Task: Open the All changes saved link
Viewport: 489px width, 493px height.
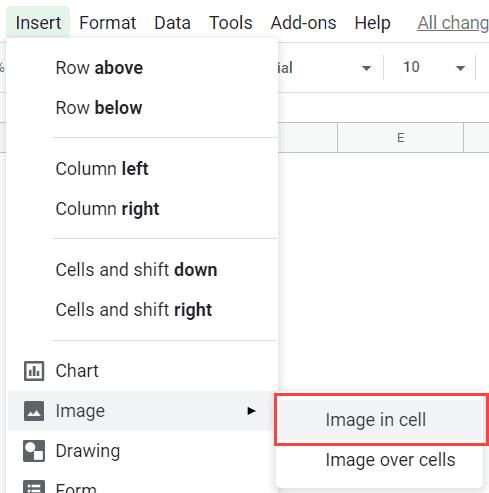Action: coord(453,23)
